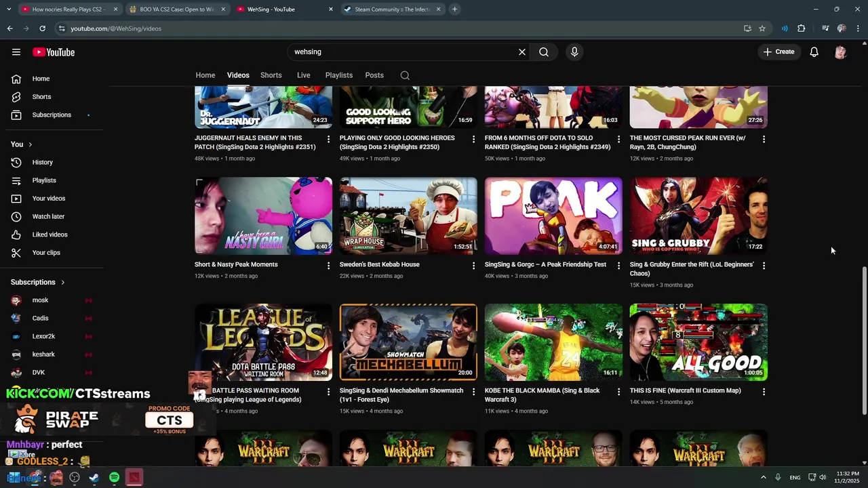
Task: Open new browser tab
Action: click(454, 9)
